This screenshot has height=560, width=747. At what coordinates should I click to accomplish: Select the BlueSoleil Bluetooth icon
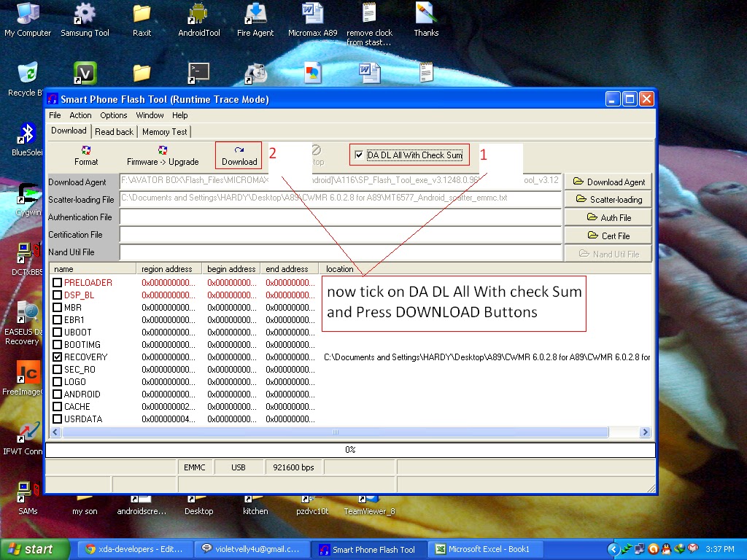26,139
